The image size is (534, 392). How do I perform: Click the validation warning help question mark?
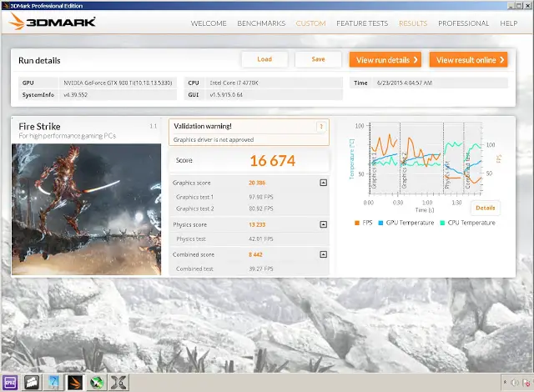pos(320,127)
